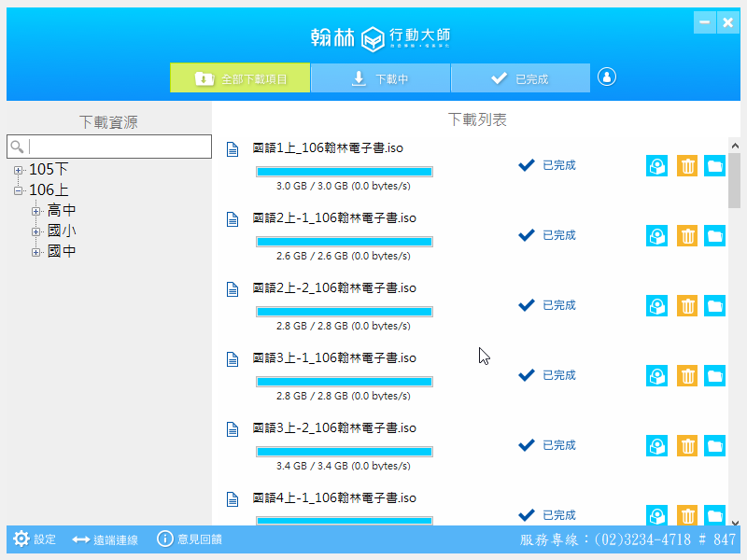Click the file icon beside 國語2上-2_106翰林電子書.iso
747x560 pixels.
[233, 289]
